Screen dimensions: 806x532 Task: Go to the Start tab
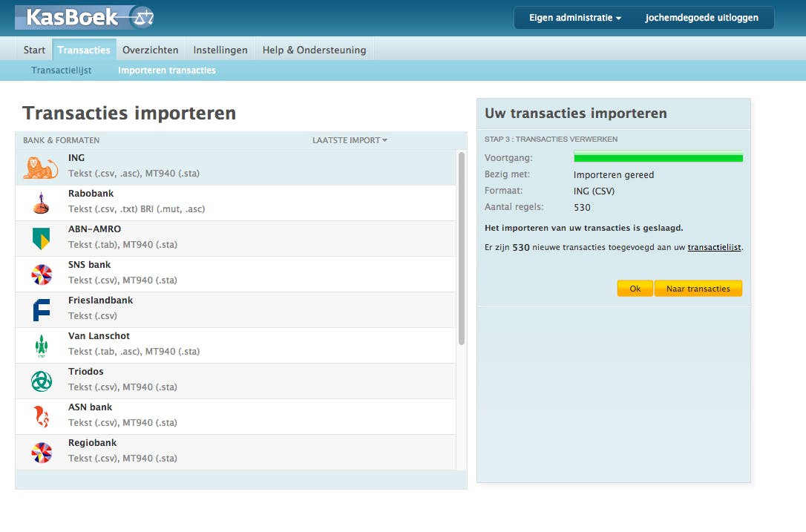pos(34,50)
